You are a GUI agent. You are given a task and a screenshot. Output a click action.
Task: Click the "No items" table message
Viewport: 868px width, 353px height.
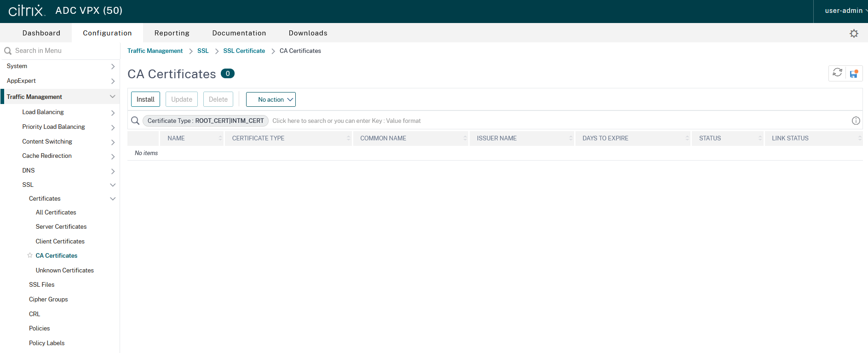[146, 153]
